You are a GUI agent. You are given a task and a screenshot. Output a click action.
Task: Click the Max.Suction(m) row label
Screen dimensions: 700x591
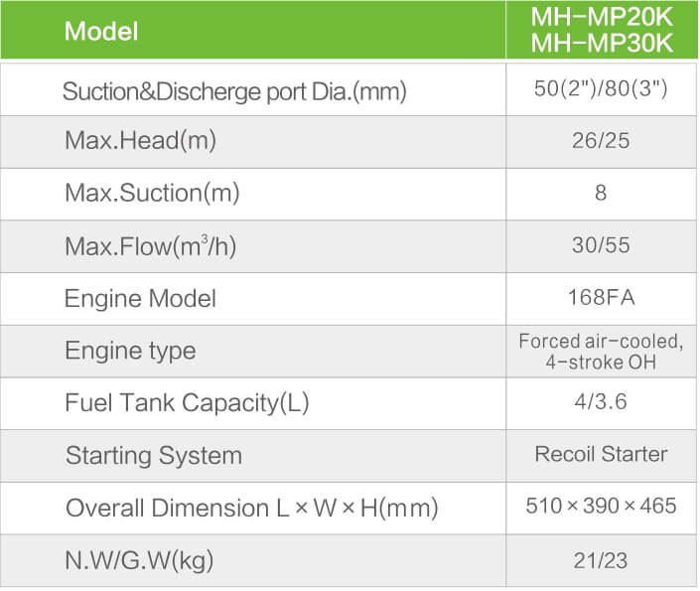[152, 193]
